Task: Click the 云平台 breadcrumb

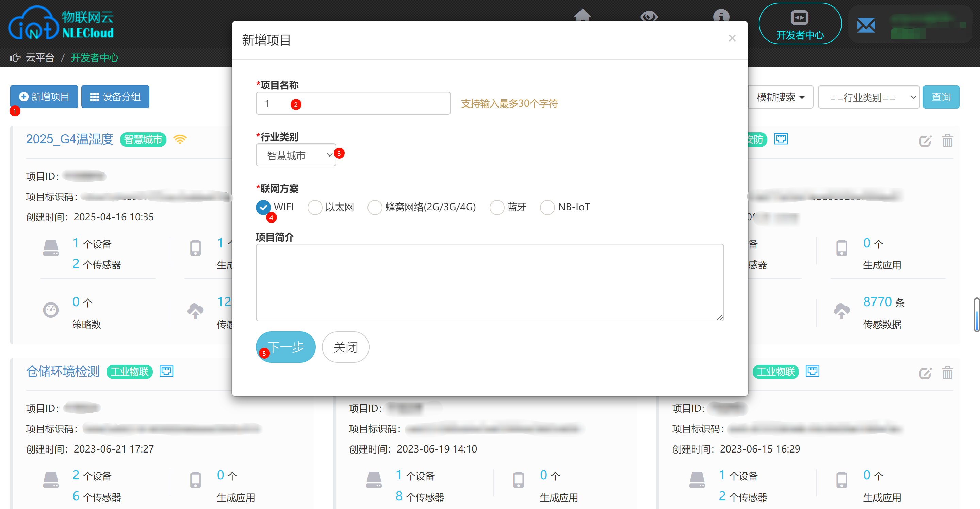Action: 40,58
